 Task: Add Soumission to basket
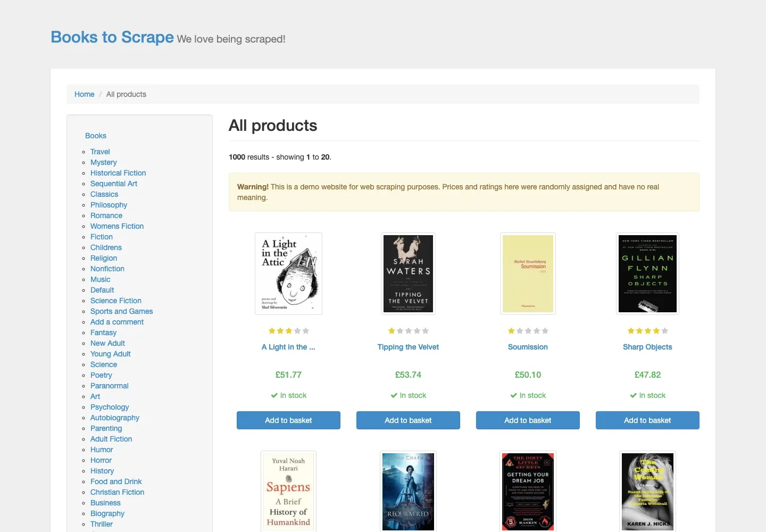[x=528, y=420]
